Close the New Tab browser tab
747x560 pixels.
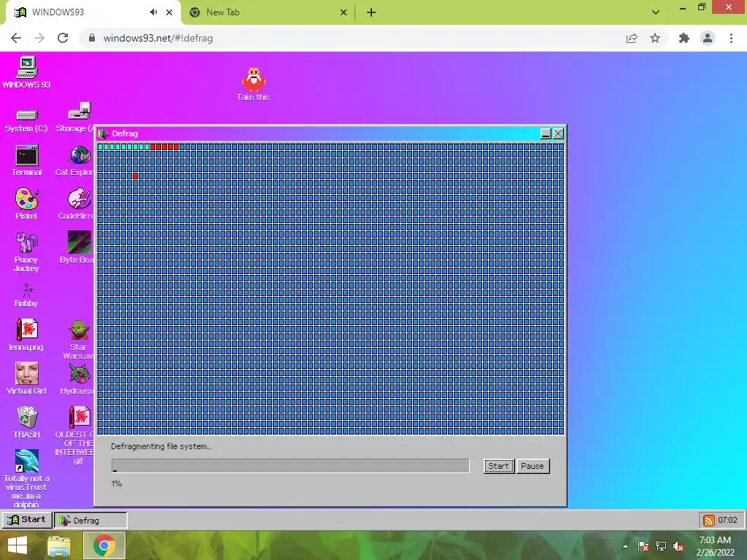(344, 12)
